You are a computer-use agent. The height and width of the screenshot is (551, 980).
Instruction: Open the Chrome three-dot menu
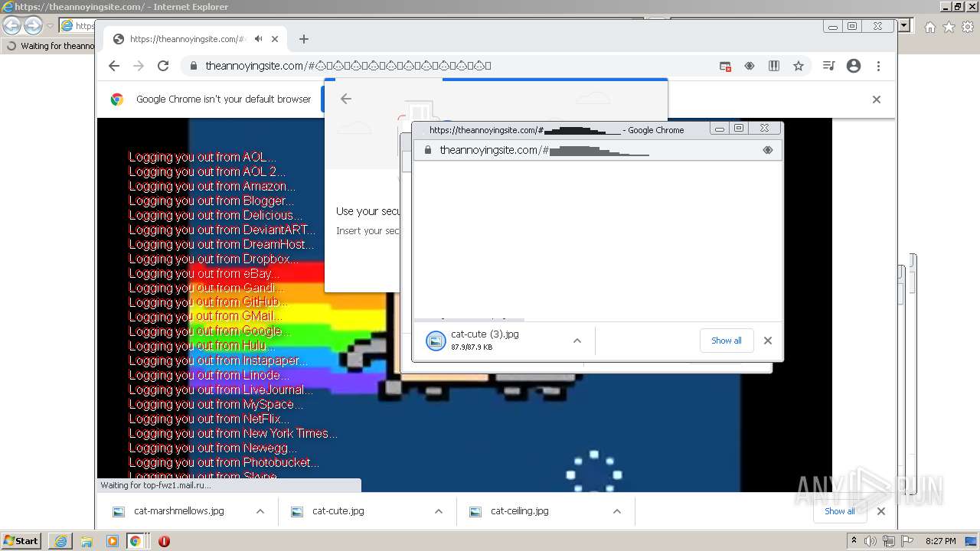tap(878, 66)
